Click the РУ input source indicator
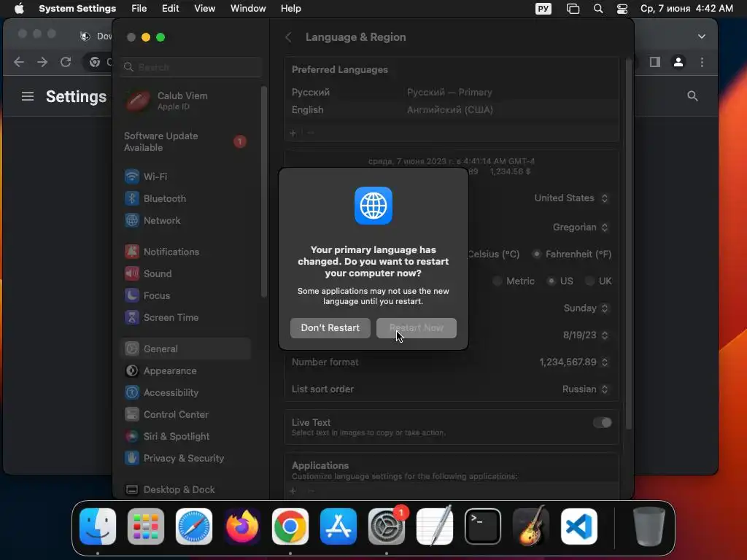The height and width of the screenshot is (560, 747). tap(543, 9)
